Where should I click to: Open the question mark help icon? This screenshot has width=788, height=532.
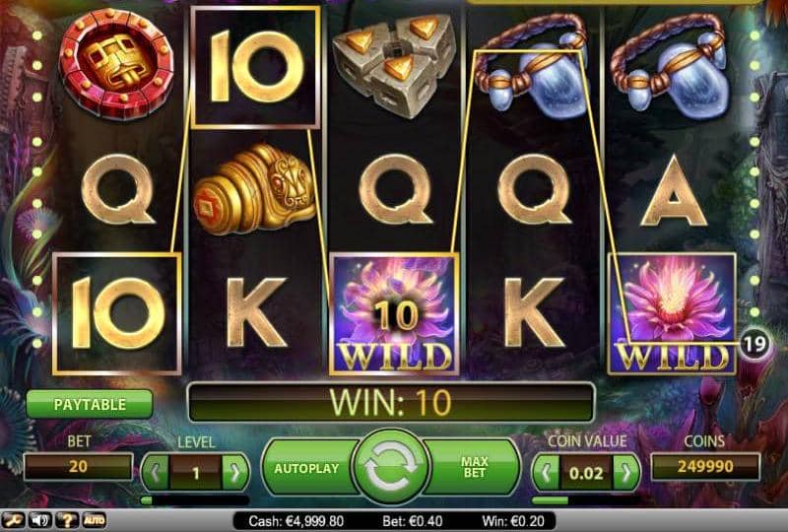[67, 520]
